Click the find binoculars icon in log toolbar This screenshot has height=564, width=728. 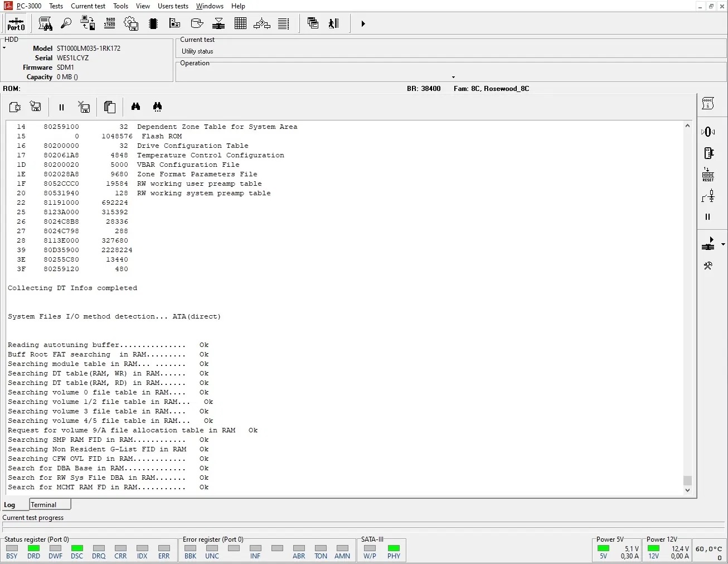pos(135,107)
